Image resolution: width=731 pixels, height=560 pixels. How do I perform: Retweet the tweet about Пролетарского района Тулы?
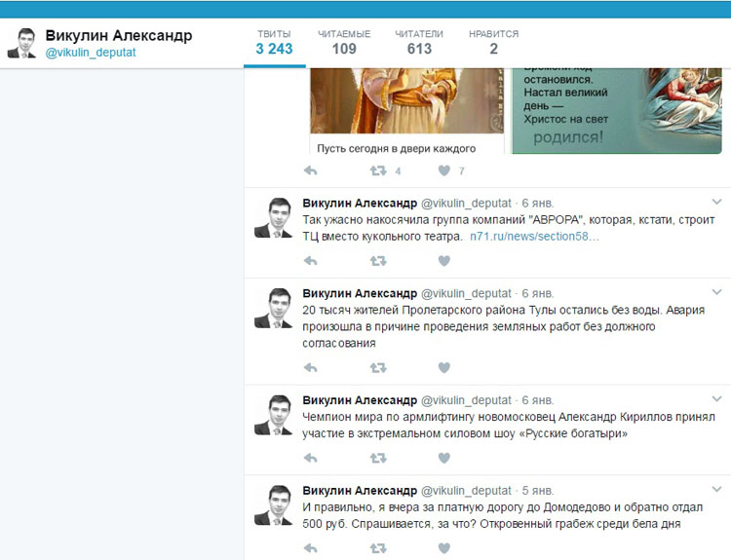click(378, 368)
